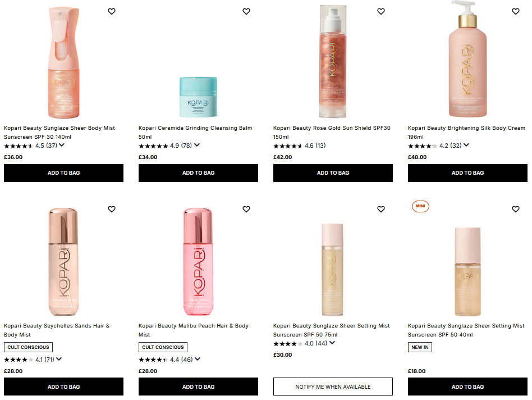Screen dimensions: 532x400
Task: Heart the Seychelles Sands Hair & Body Mist
Action: pos(111,209)
